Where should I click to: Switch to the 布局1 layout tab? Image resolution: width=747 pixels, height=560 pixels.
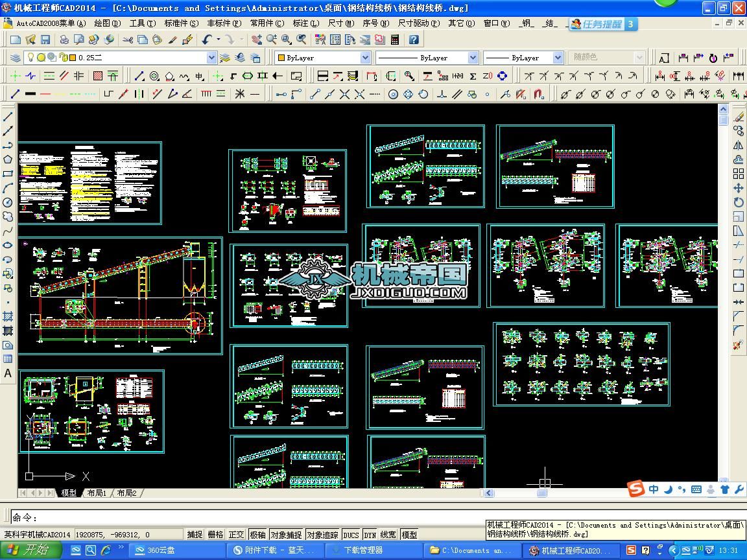click(x=97, y=493)
